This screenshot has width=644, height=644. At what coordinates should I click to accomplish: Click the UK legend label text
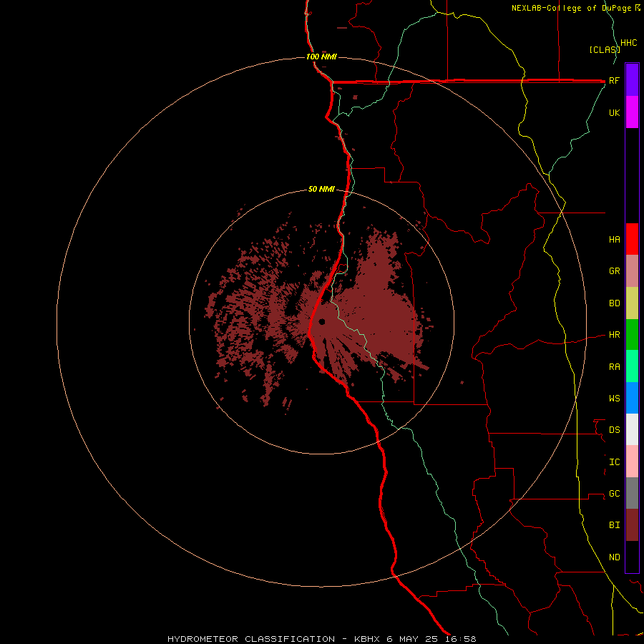614,112
